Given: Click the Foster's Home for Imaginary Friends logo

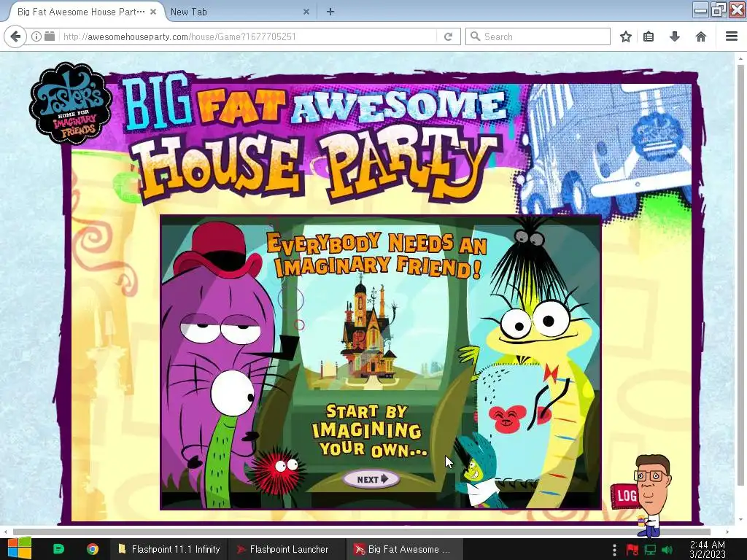Looking at the screenshot, I should (x=71, y=104).
